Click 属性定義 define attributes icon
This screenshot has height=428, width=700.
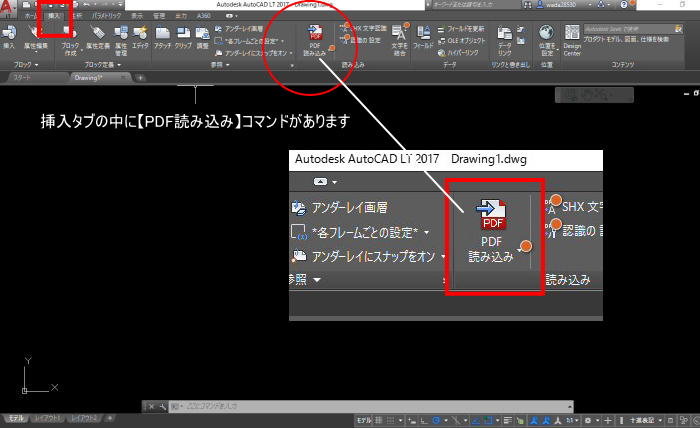[x=97, y=37]
